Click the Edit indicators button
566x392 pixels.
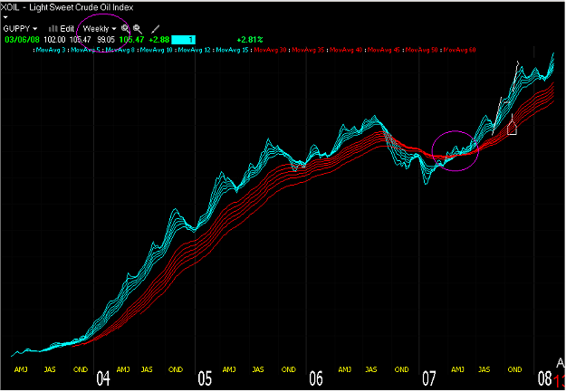(x=67, y=28)
